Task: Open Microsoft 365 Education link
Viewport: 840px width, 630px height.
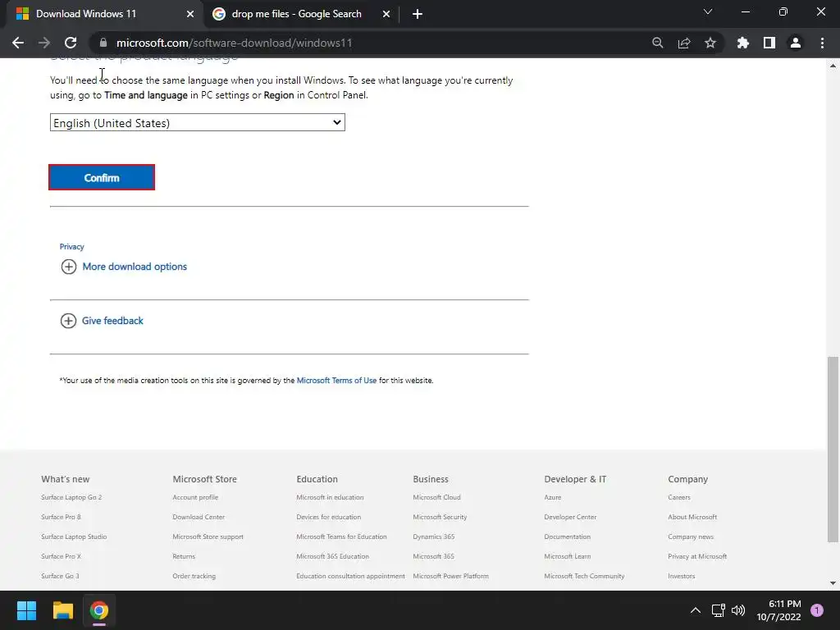Action: tap(333, 557)
